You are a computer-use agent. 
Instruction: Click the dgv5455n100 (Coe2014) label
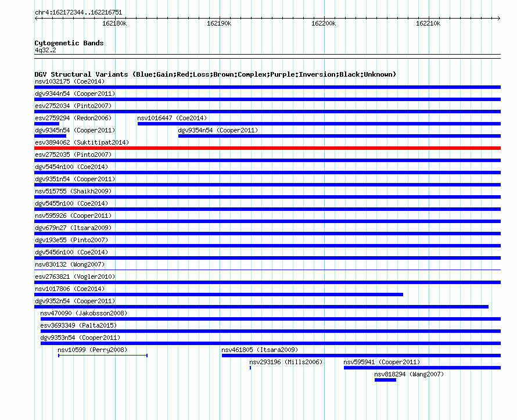71,203
